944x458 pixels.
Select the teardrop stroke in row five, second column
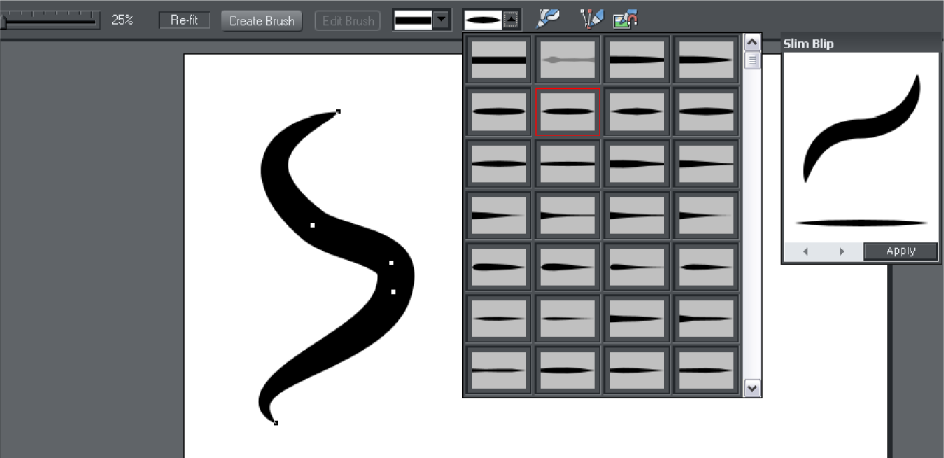coord(568,267)
